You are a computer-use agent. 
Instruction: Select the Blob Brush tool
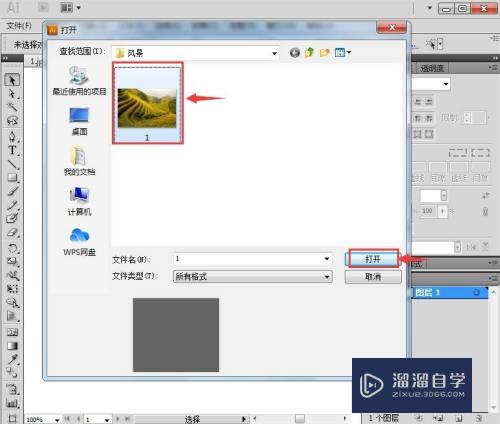pyautogui.click(x=12, y=218)
